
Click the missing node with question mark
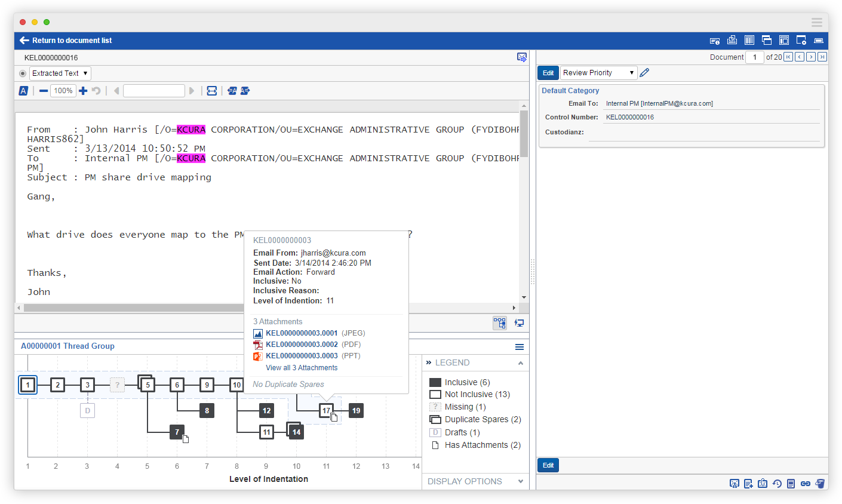tap(117, 385)
